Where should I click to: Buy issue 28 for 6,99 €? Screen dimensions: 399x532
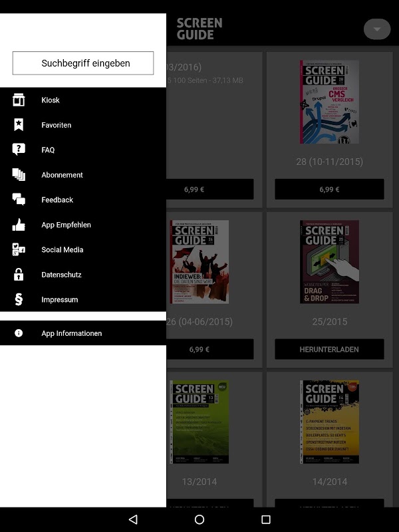click(329, 190)
